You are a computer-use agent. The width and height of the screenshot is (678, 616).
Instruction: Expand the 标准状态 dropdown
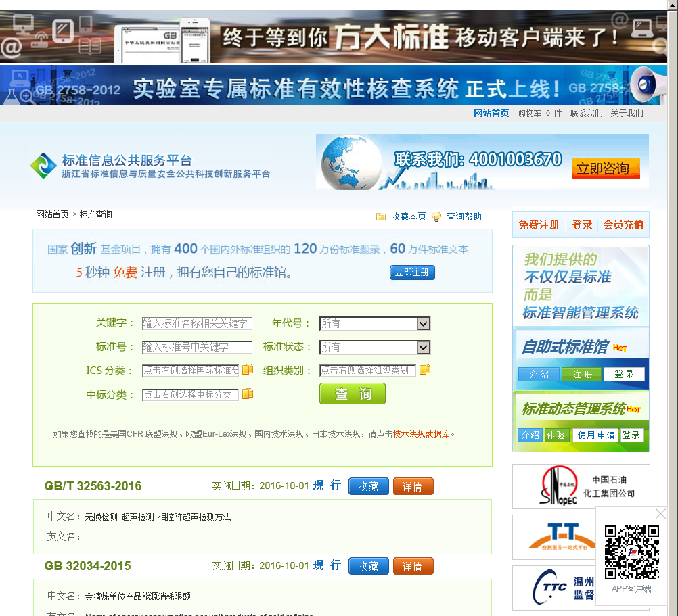(424, 347)
